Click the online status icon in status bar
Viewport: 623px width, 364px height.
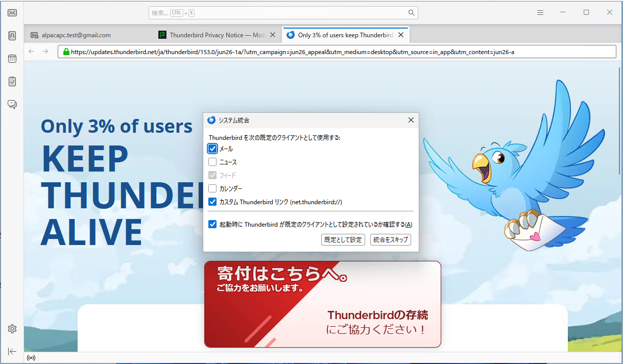point(32,358)
